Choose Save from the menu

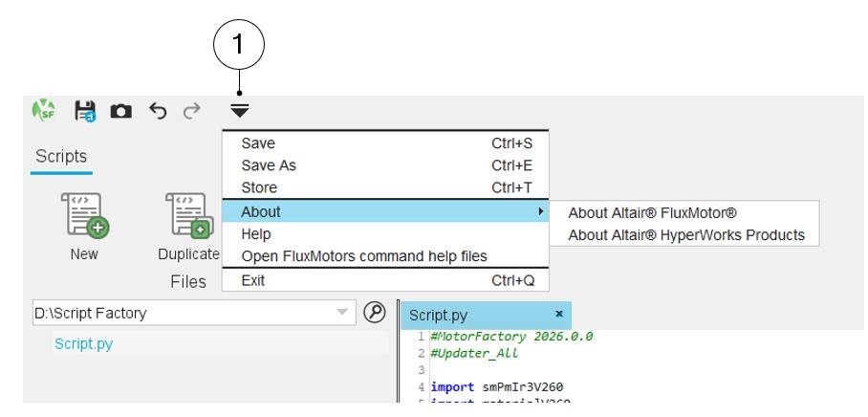tap(258, 143)
